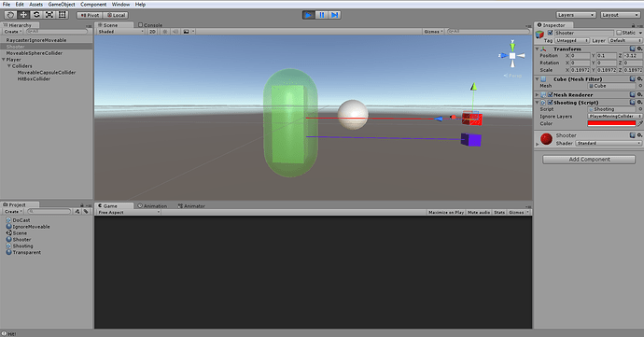Image resolution: width=644 pixels, height=337 pixels.
Task: Disable the Mesh Renderer component checkbox
Action: [x=551, y=94]
